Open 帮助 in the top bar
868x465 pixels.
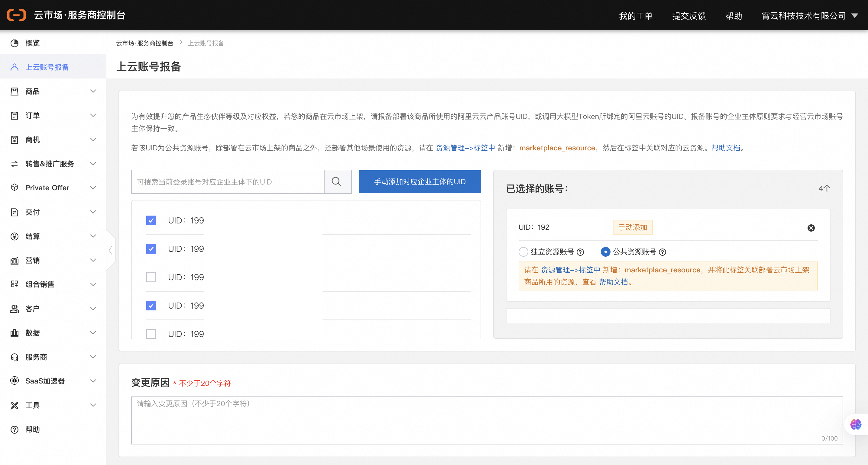tap(734, 16)
